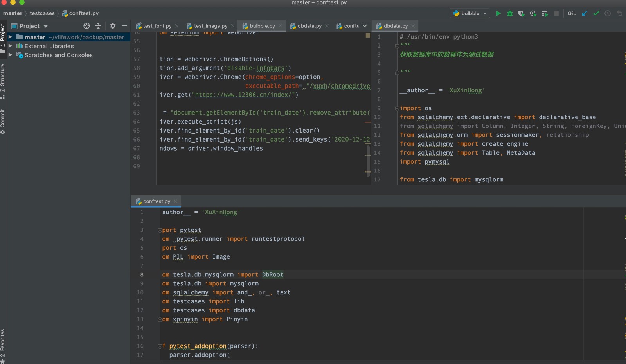Fold the docstring at line 2 in dbdata.py

397,46
